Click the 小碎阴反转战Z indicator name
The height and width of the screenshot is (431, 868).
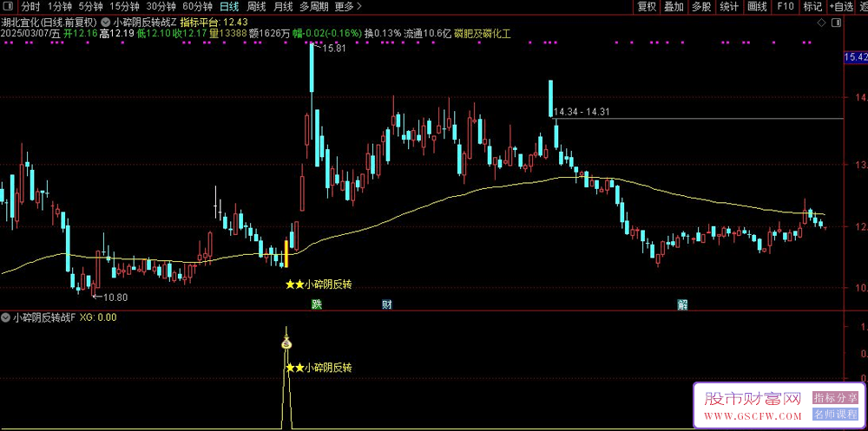pyautogui.click(x=145, y=23)
